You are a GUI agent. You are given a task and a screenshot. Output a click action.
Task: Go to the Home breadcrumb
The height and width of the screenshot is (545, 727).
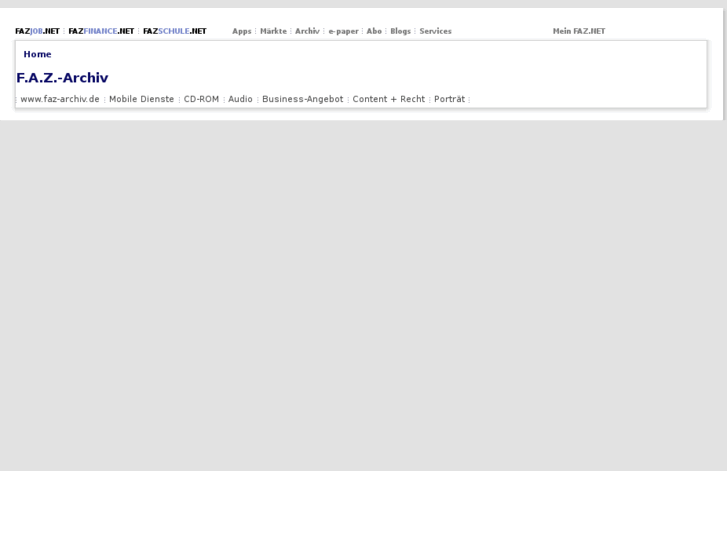[38, 54]
